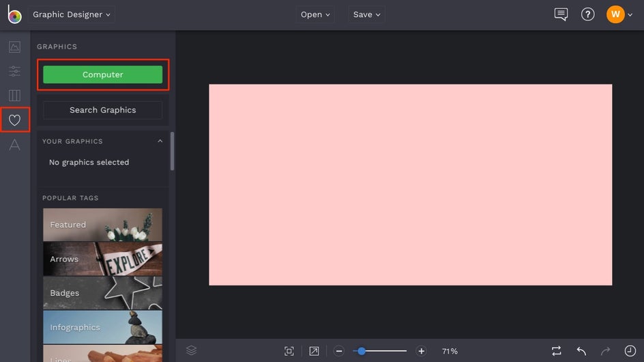Collapse the Your Graphics section
The width and height of the screenshot is (644, 362).
tap(160, 141)
